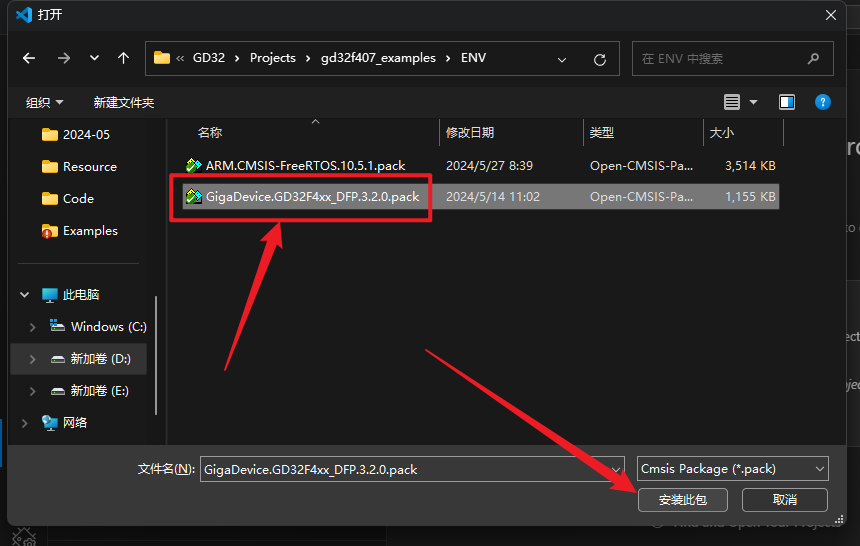The image size is (860, 546).
Task: Open the file name combo box dropdown
Action: point(616,470)
